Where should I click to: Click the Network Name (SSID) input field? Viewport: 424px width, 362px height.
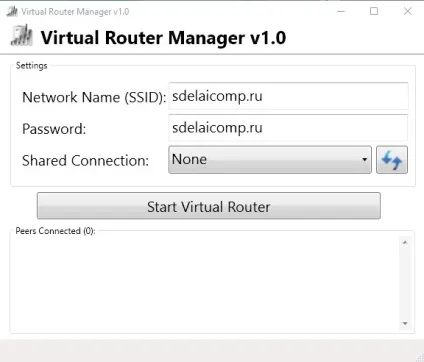[x=288, y=96]
